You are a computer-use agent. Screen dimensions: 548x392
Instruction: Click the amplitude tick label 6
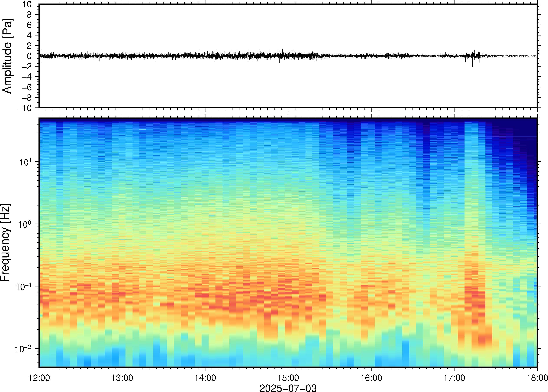30,25
